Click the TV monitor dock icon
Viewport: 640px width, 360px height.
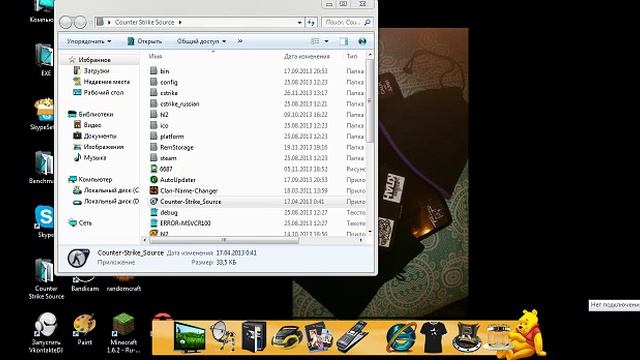(189, 337)
